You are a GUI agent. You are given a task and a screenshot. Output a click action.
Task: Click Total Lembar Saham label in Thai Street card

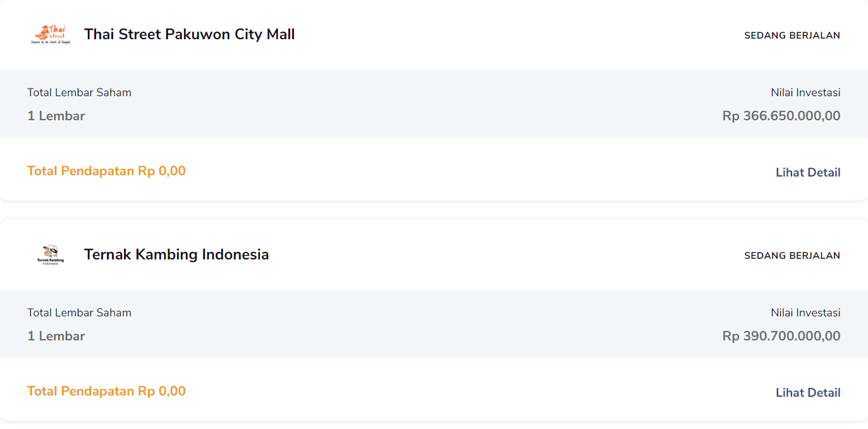(x=79, y=92)
